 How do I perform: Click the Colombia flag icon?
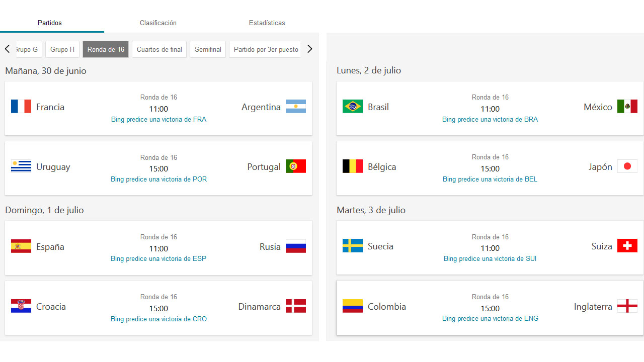[353, 306]
